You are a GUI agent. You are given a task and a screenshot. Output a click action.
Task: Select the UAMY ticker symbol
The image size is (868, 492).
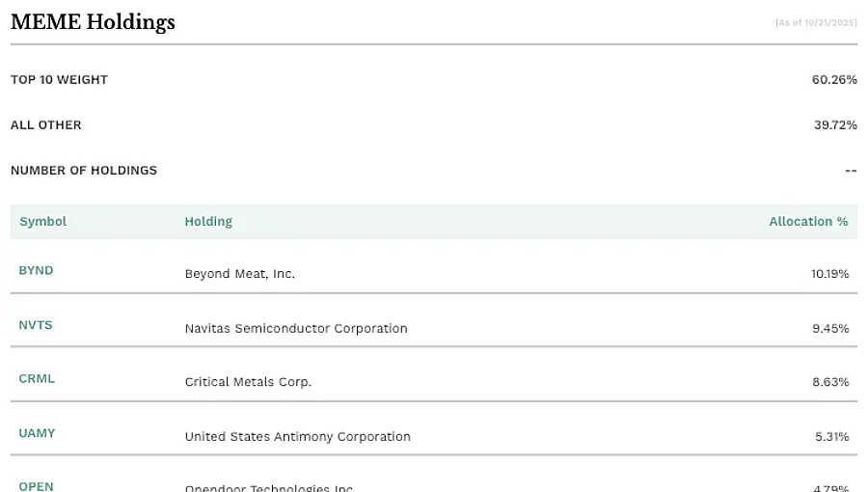coord(37,433)
